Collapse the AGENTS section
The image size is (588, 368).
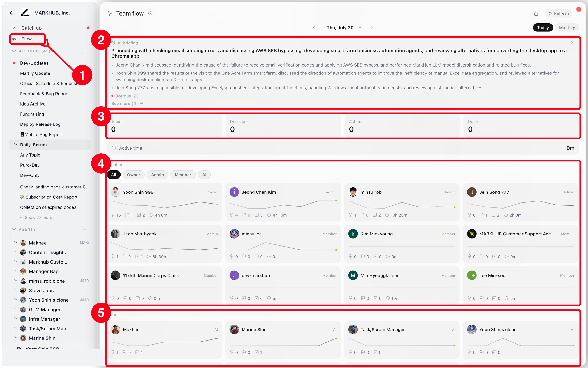[x=14, y=229]
